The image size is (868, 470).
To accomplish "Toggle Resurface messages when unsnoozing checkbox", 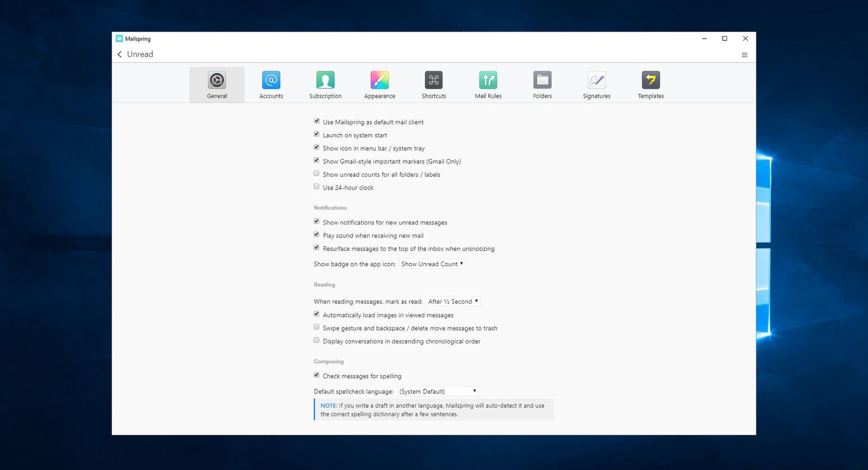I will 316,248.
